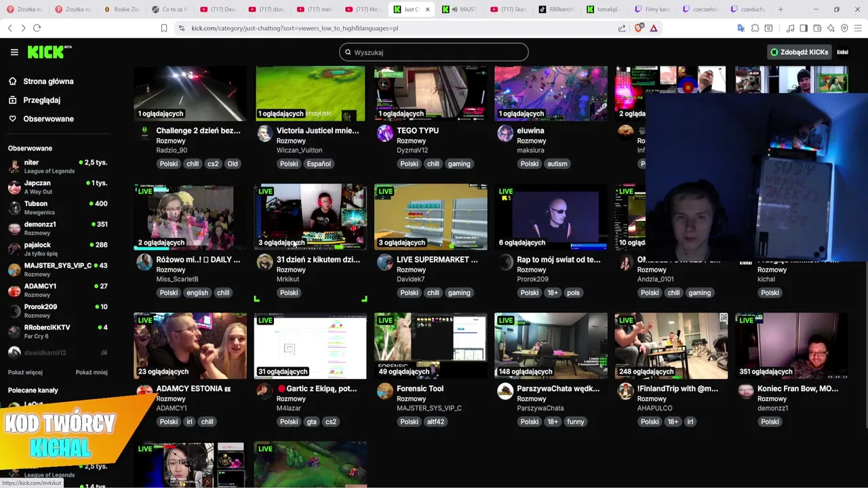Viewport: 868px width, 488px height.
Task: Click gta tag under Gartic stream
Action: (311, 422)
